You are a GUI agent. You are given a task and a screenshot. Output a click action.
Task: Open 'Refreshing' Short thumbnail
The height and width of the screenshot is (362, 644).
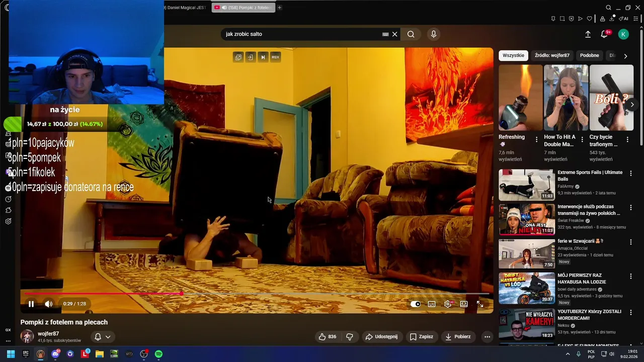point(520,98)
